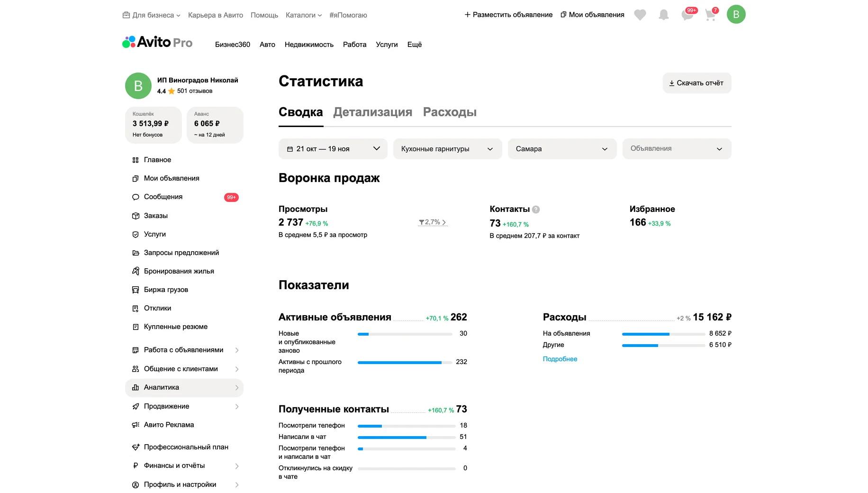Click the Биржа грузов icon

(x=136, y=290)
